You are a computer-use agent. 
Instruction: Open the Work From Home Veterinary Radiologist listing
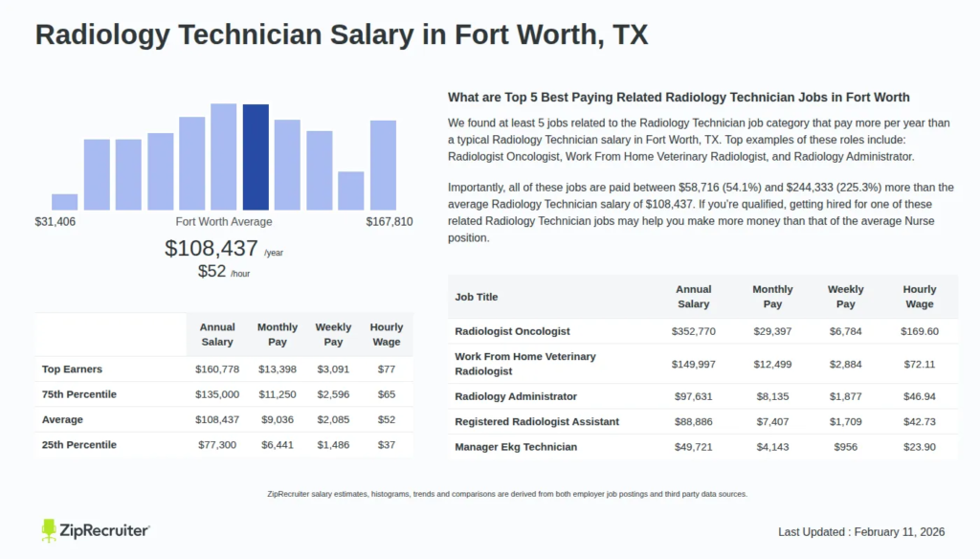(x=524, y=363)
